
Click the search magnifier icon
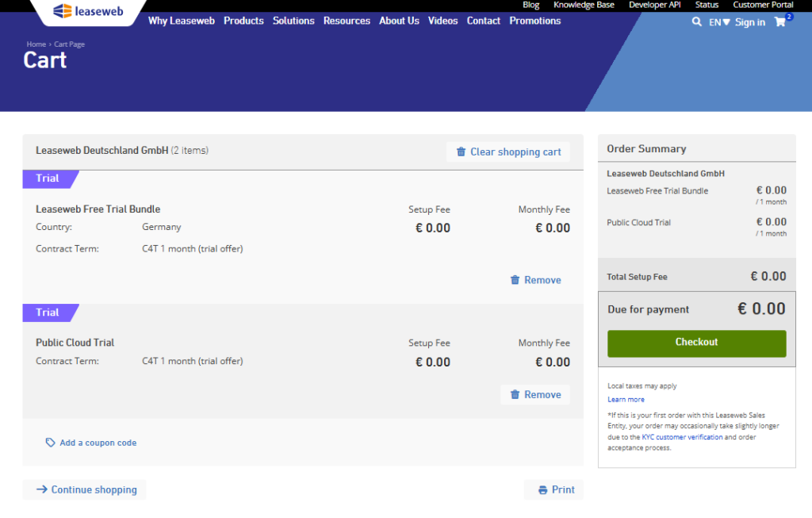[696, 21]
